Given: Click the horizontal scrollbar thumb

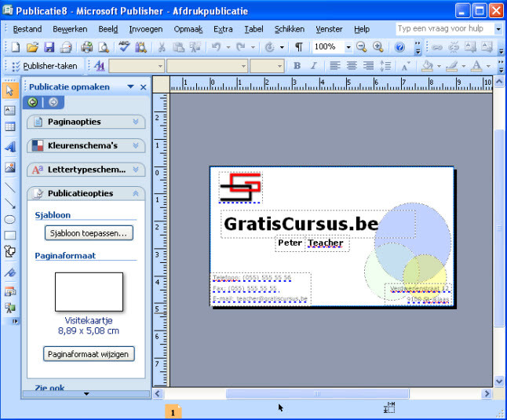Looking at the screenshot, I should 318,393.
